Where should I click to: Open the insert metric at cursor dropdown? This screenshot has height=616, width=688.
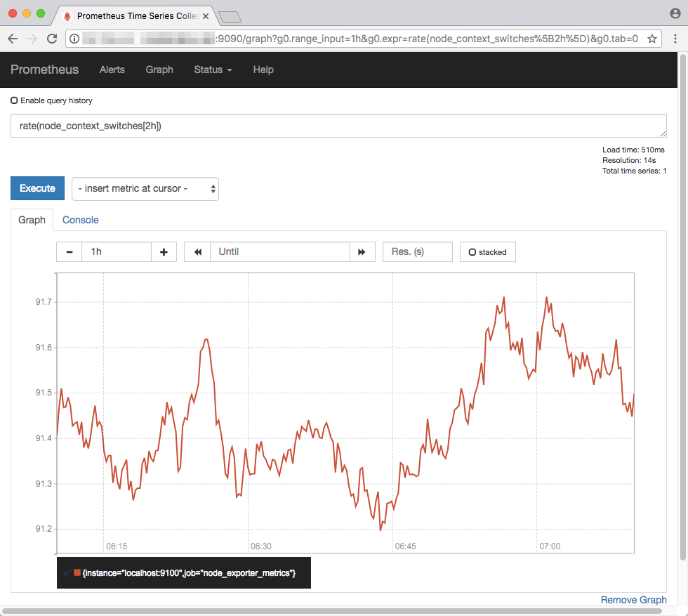pos(145,188)
